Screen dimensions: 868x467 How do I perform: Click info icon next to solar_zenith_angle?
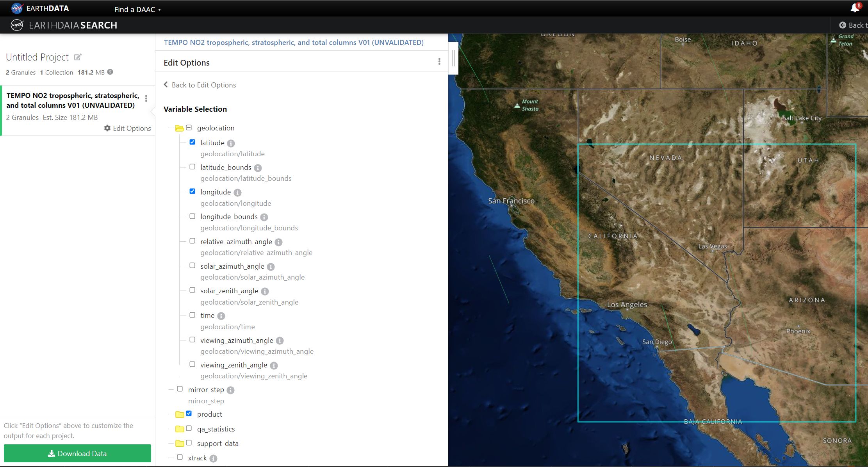pyautogui.click(x=265, y=291)
